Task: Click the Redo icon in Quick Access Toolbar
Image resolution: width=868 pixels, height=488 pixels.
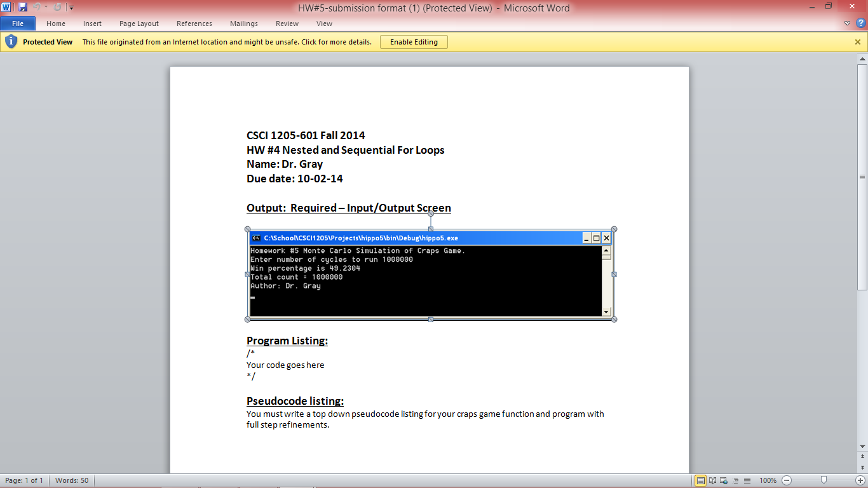Action: (57, 7)
